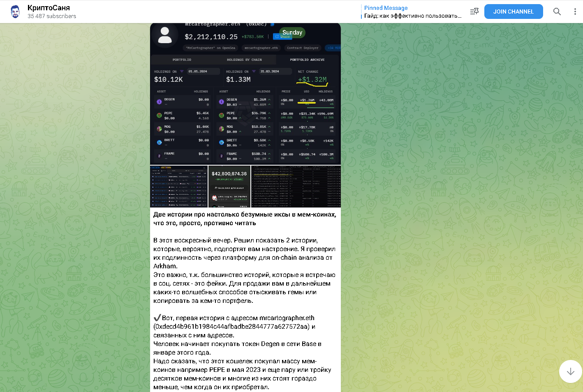Screen dimensions: 583x392
Task: Click the PORTFOLIO ARCHIVE tab in the image
Action: [x=307, y=60]
